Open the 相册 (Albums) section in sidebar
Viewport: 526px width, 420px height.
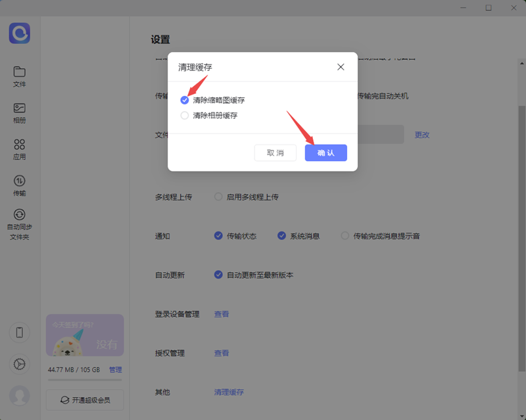(19, 113)
